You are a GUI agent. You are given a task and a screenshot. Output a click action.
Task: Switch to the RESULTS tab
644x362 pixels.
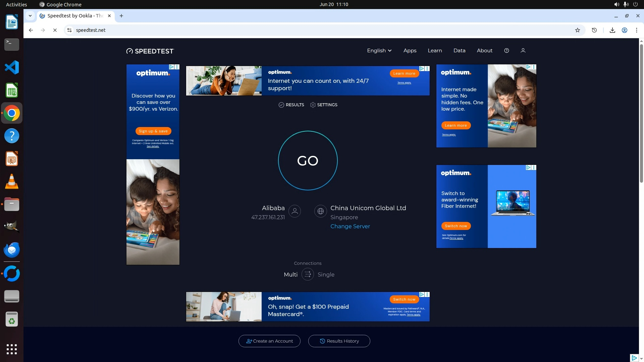[291, 105]
